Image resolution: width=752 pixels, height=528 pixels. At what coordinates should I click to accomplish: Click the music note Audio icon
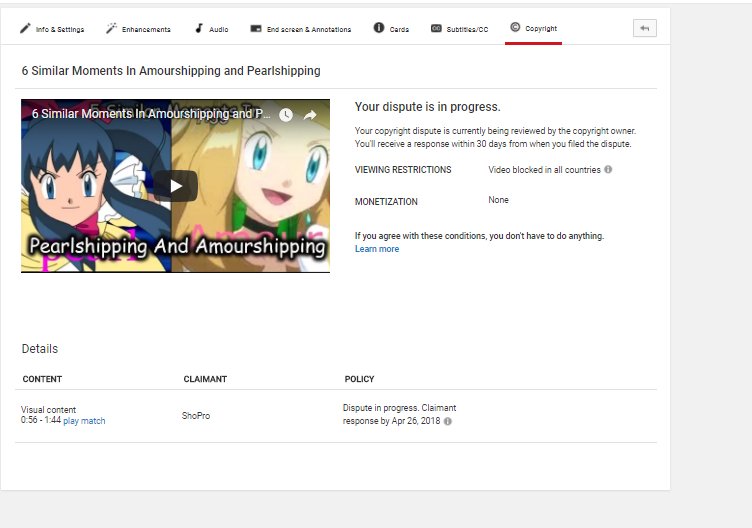[199, 28]
